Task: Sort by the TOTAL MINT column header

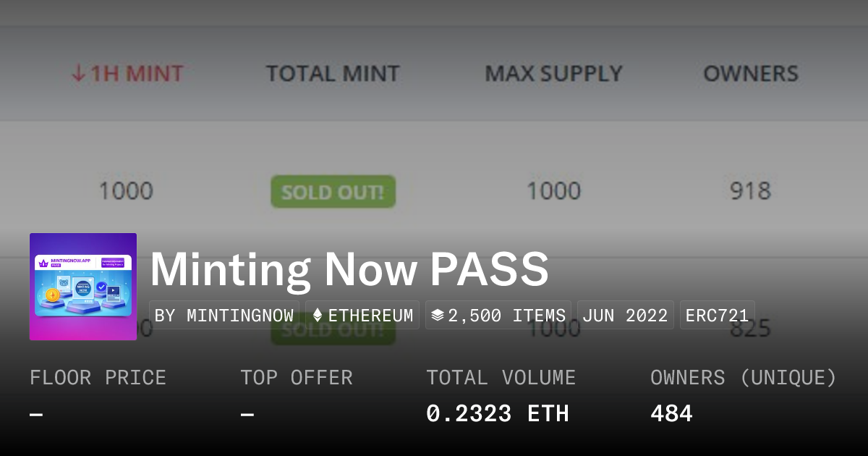Action: (333, 73)
